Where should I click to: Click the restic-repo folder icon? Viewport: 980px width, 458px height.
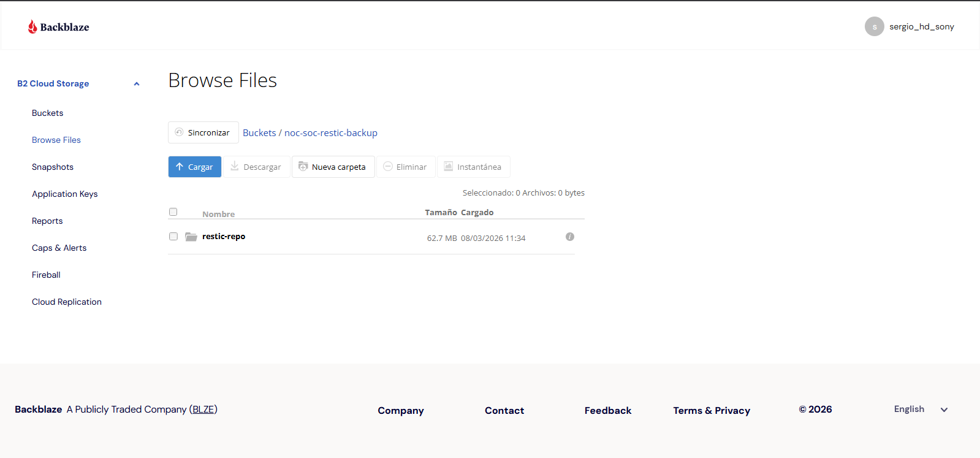191,237
